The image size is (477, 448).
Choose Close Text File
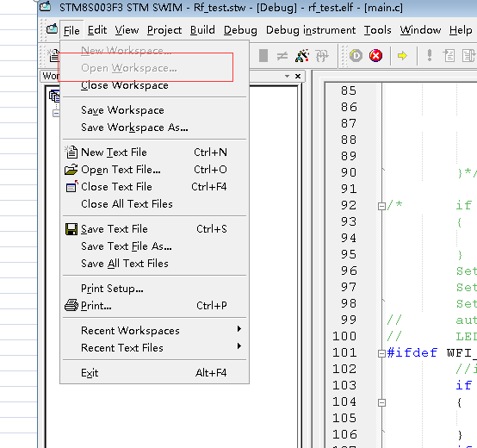tap(154, 187)
